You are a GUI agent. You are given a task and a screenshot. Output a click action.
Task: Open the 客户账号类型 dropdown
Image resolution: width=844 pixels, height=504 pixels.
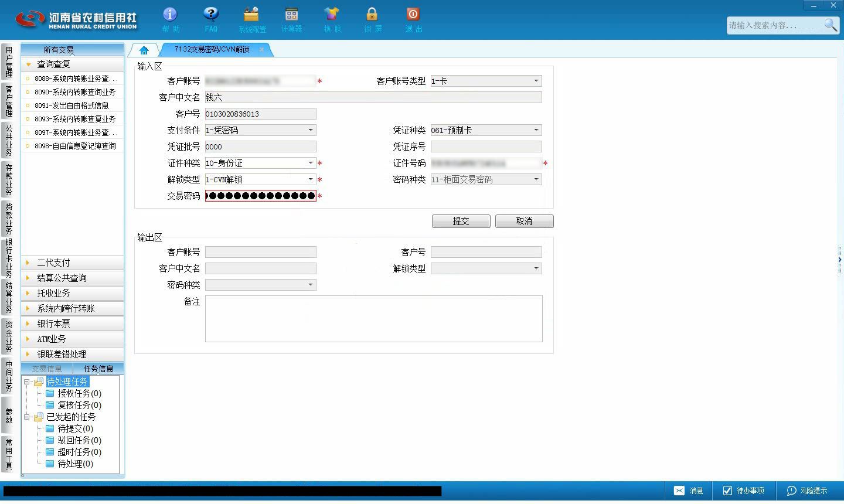[536, 81]
